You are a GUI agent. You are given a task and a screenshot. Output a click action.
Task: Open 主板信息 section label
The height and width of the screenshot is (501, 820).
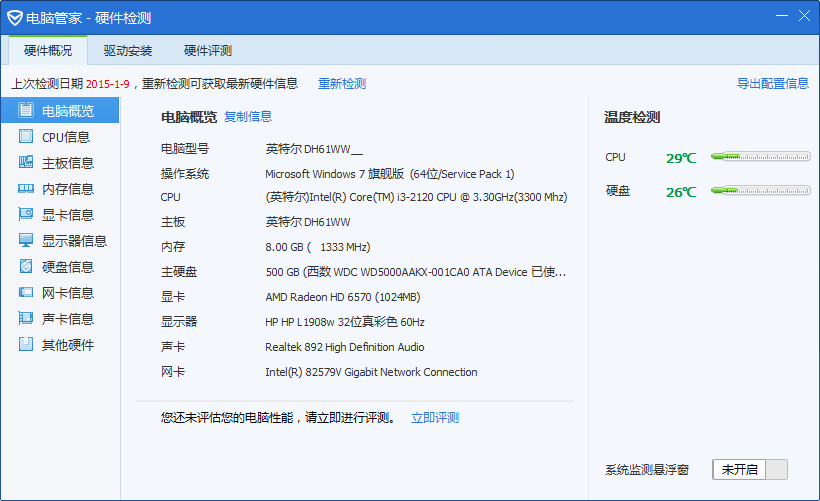(x=68, y=163)
